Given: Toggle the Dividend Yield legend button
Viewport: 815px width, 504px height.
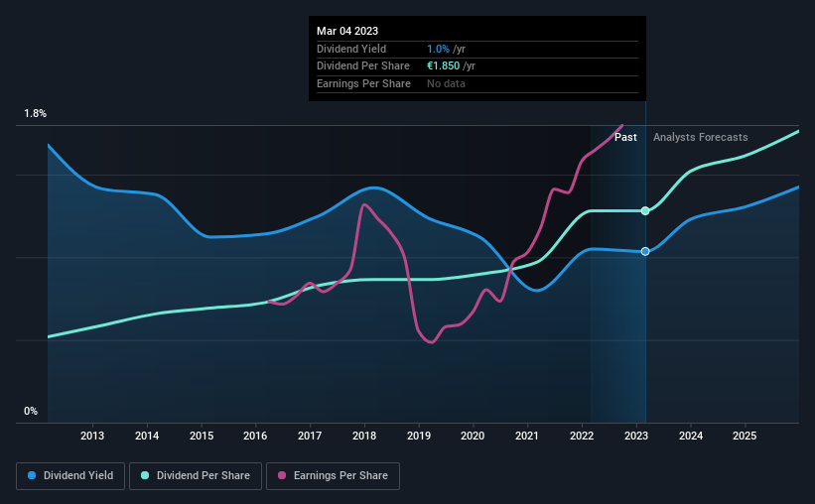Looking at the screenshot, I should (70, 475).
